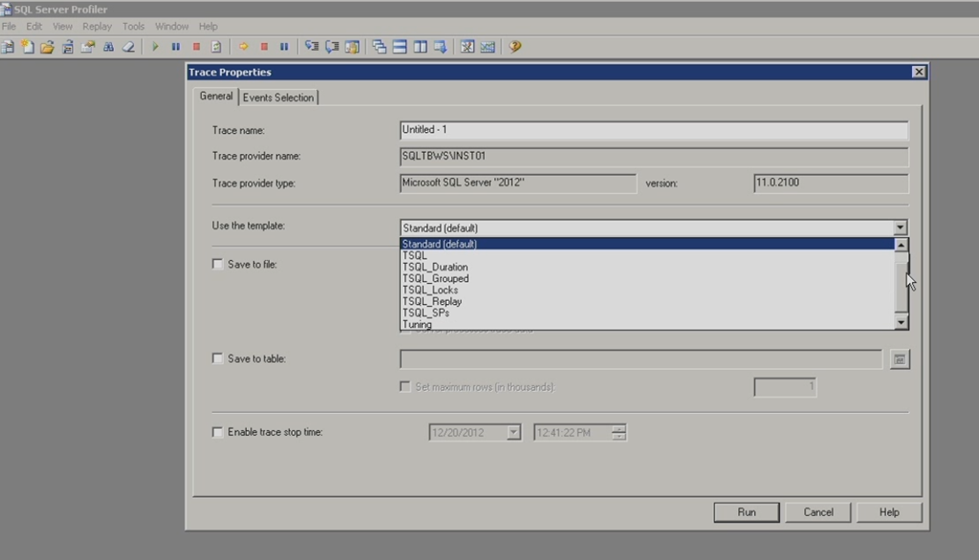
Task: Launch Database Engine Tuning Advisor icon
Action: [x=467, y=47]
